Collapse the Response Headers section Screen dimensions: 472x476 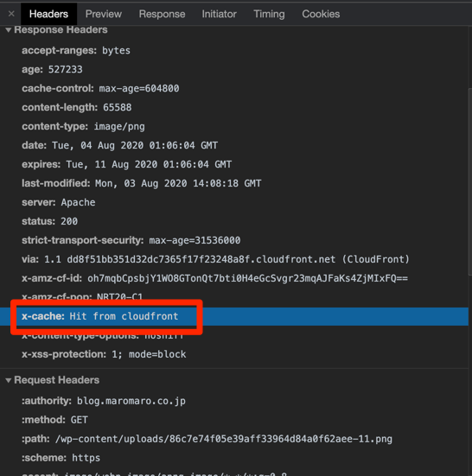click(x=9, y=29)
